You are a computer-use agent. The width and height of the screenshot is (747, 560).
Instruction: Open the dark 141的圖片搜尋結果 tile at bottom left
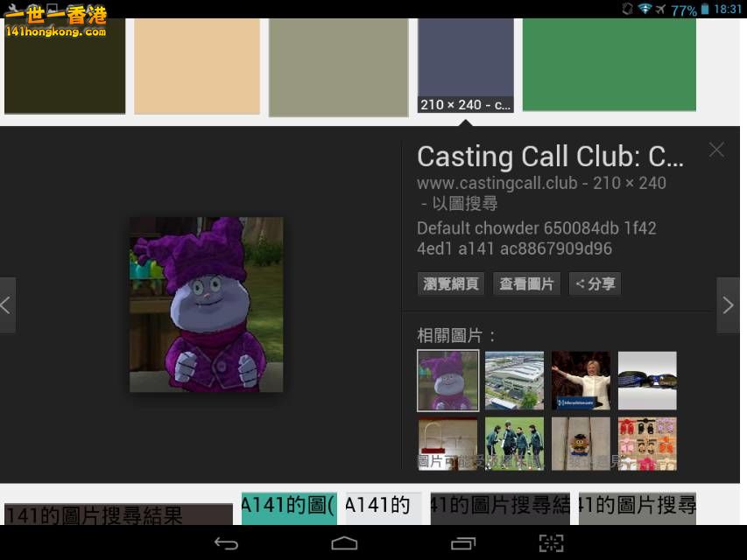pos(118,514)
